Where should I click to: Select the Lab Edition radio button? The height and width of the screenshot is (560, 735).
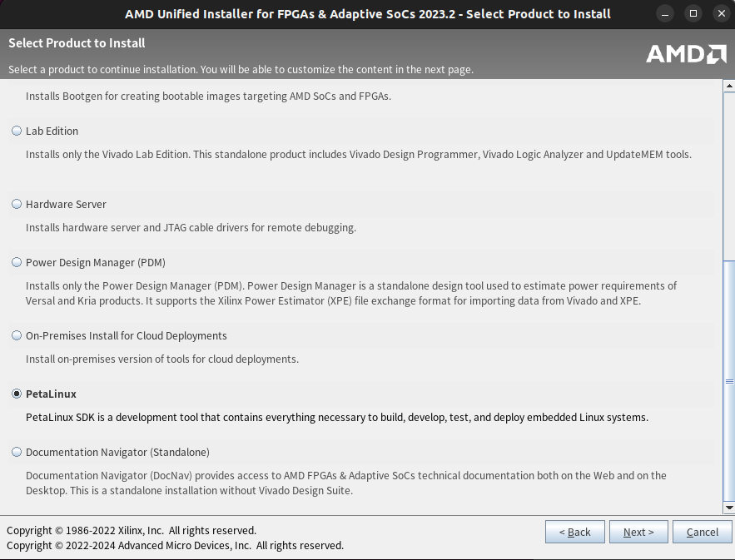(17, 131)
